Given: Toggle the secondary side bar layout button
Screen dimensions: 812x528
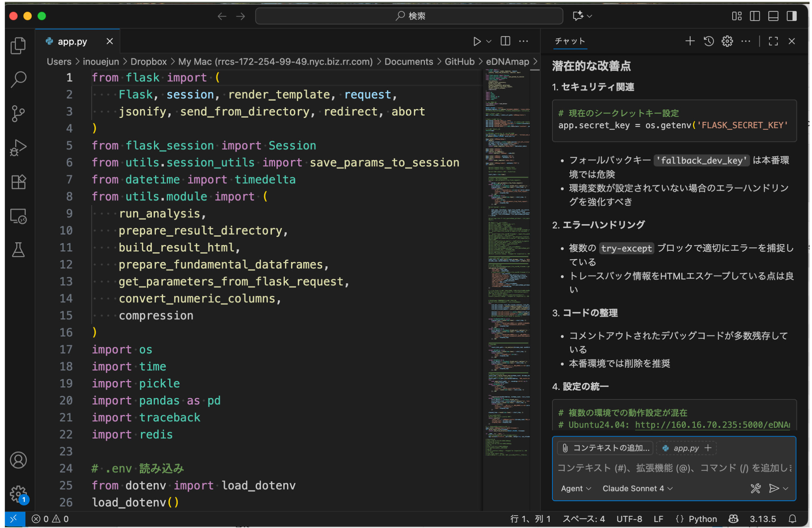Looking at the screenshot, I should (x=792, y=16).
